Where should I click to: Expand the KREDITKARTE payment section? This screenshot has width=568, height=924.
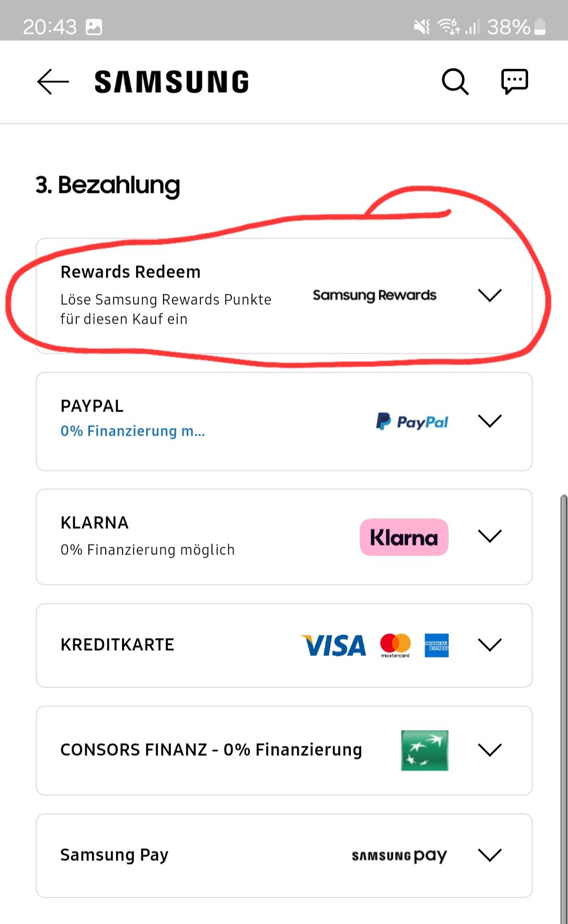489,645
